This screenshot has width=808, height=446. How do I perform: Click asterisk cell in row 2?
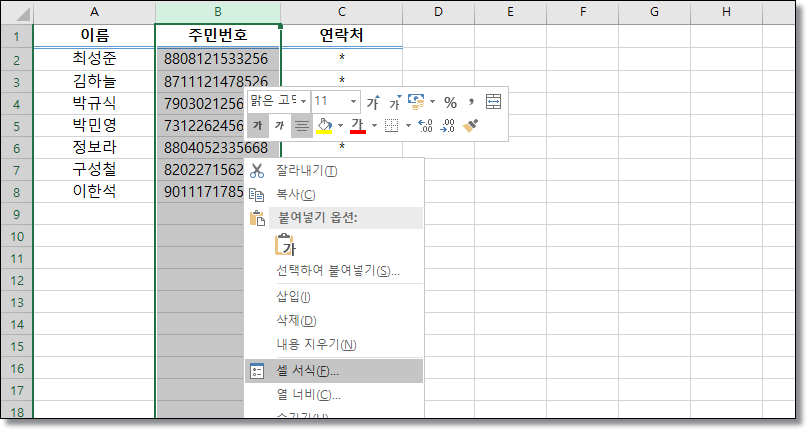point(342,59)
